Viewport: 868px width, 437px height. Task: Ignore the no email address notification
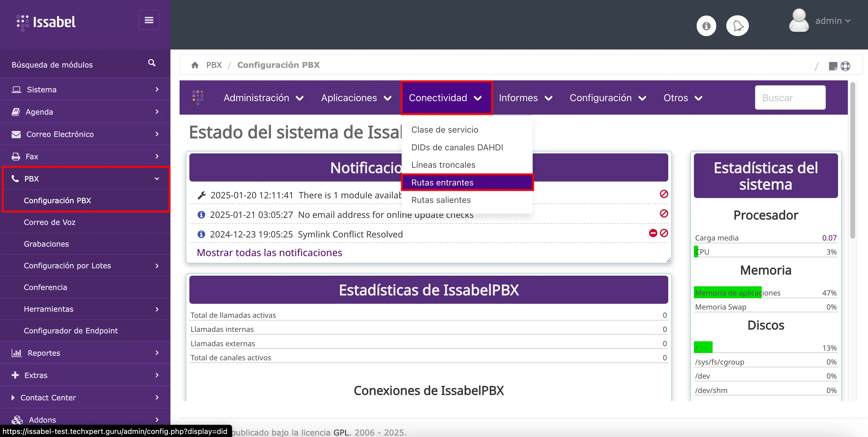664,213
